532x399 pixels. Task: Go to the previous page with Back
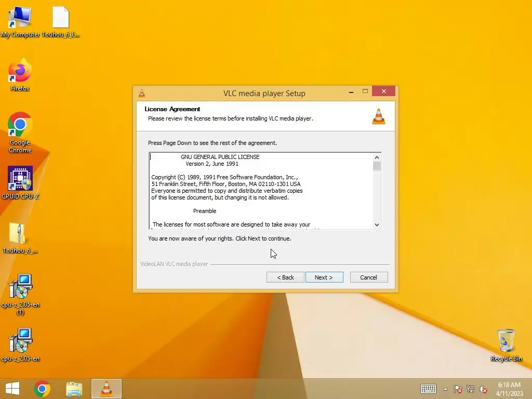tap(285, 277)
